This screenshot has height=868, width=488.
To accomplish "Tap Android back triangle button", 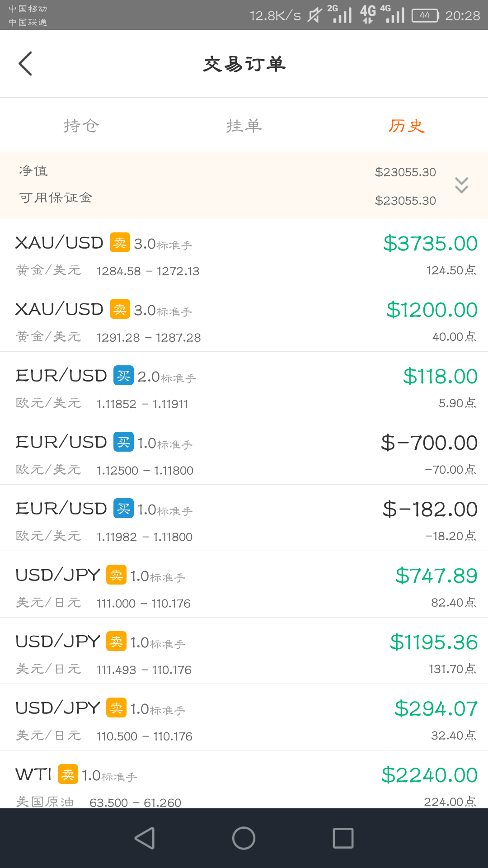I will (145, 838).
